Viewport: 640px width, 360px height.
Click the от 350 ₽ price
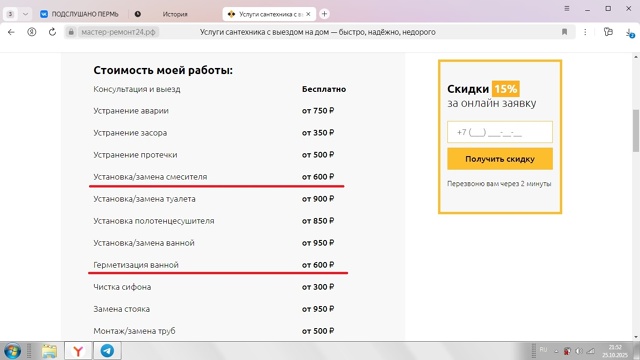318,133
